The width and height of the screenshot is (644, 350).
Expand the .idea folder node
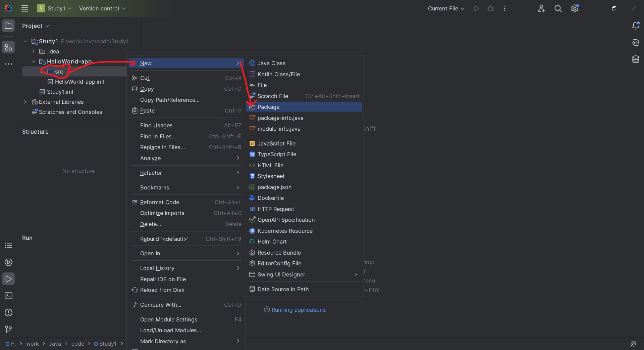click(x=34, y=51)
